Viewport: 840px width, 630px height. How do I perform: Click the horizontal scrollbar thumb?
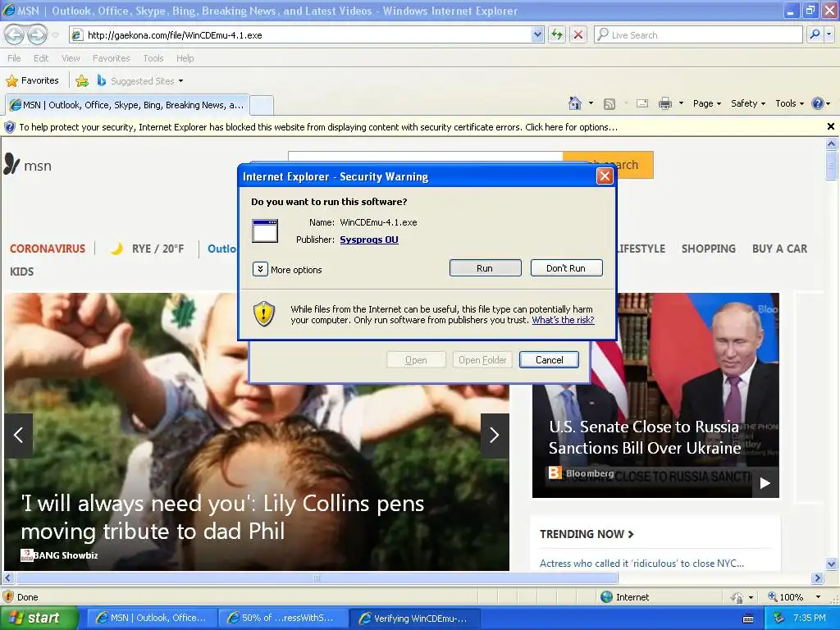[317, 578]
